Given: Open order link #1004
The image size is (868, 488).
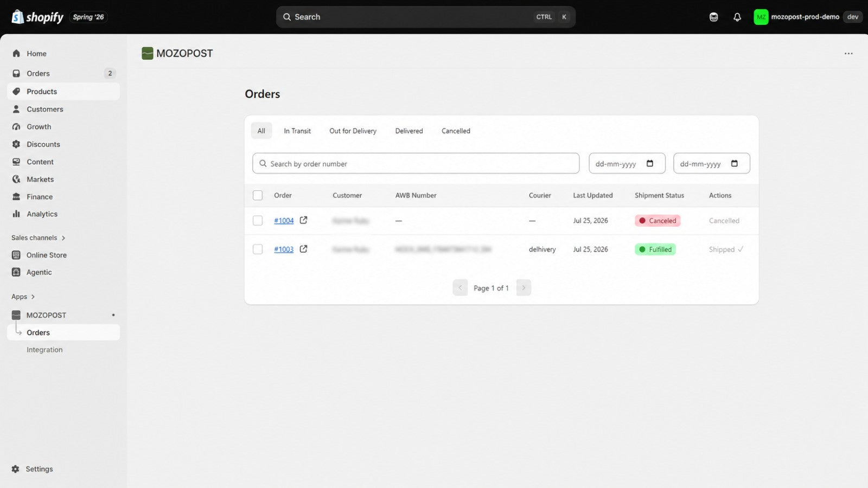Looking at the screenshot, I should click(x=284, y=221).
